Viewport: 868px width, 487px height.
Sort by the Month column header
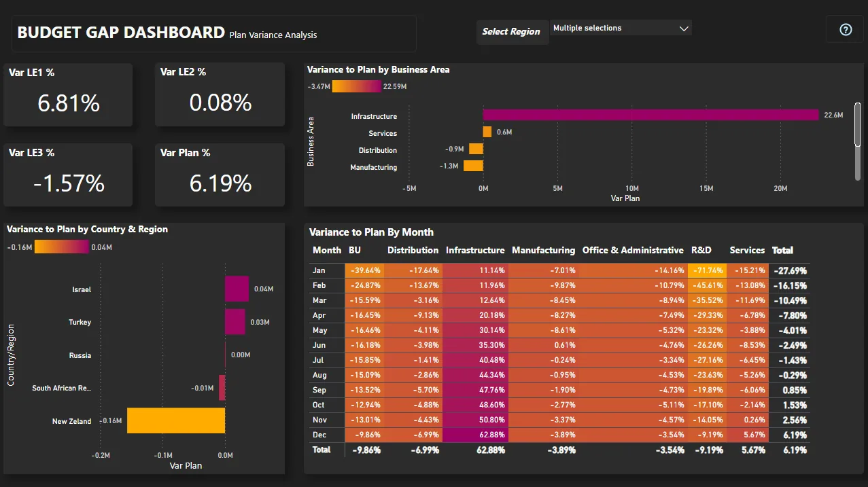[327, 250]
